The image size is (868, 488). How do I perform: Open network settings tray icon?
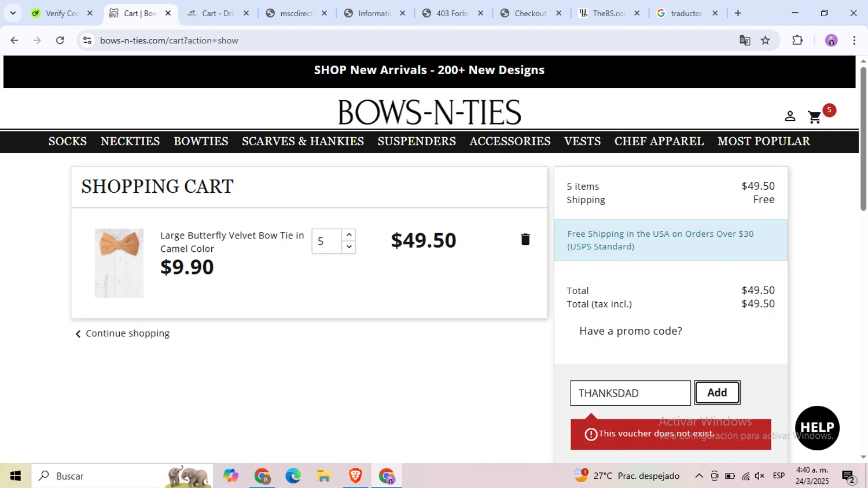coord(745,476)
